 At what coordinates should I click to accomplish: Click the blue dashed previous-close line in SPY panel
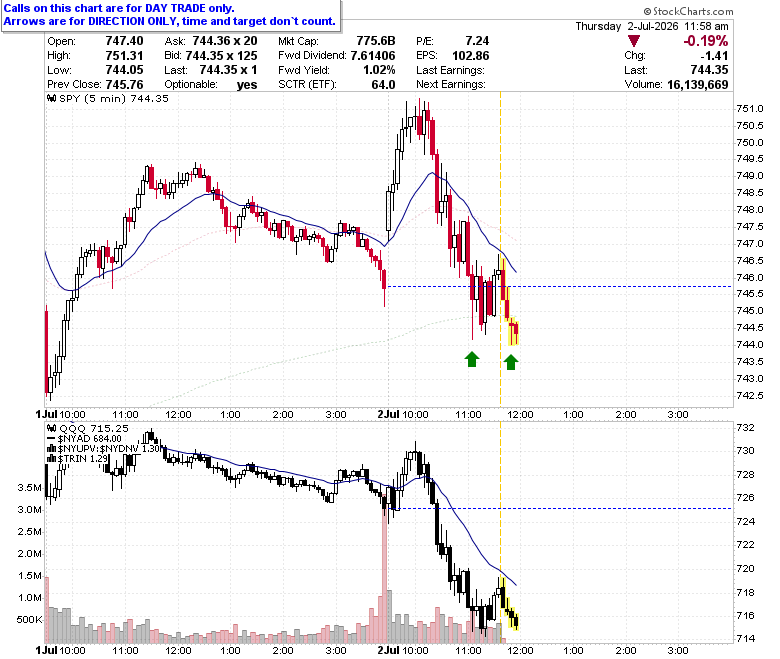click(559, 286)
